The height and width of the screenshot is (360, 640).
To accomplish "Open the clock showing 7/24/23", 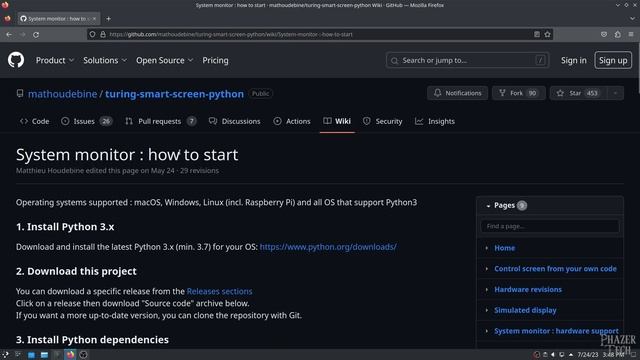I will tap(600, 355).
